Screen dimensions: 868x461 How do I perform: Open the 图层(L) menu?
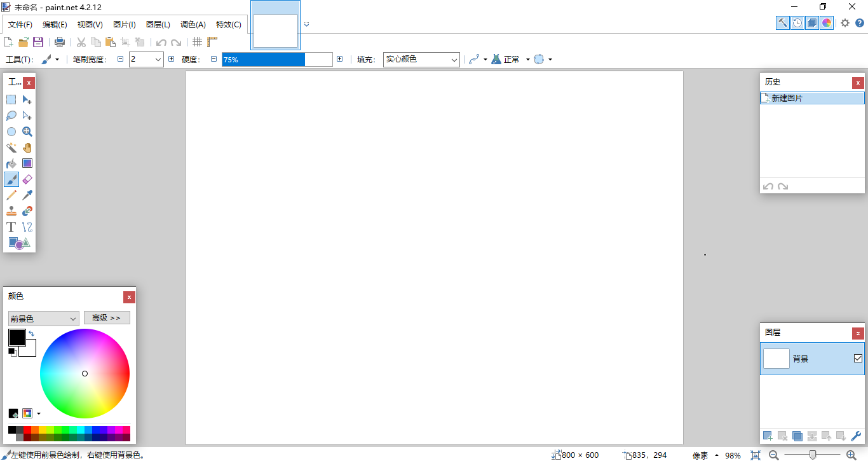click(x=158, y=25)
